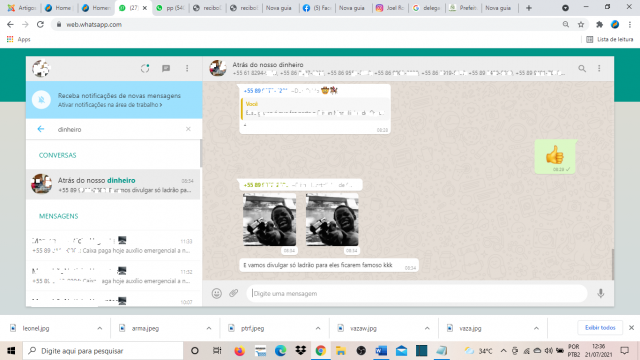Click the thumbs-up sent message
640x360 pixels.
click(x=555, y=156)
